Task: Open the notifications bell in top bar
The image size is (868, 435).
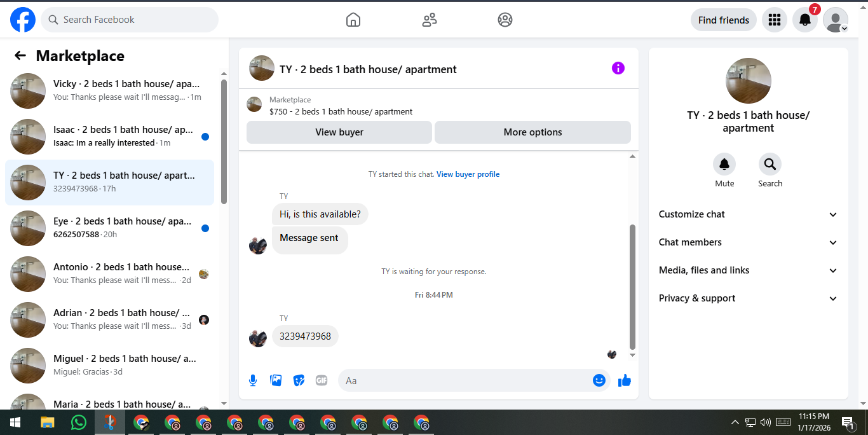Action: coord(805,20)
